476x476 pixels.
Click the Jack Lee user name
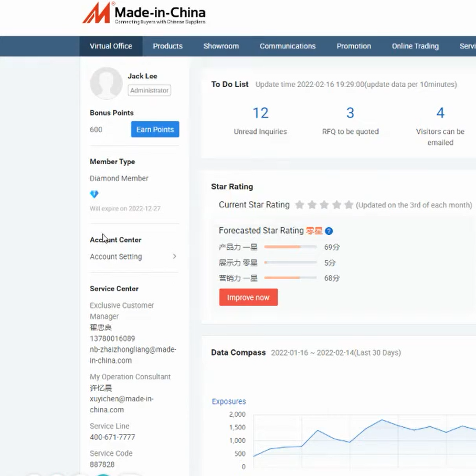coord(142,76)
